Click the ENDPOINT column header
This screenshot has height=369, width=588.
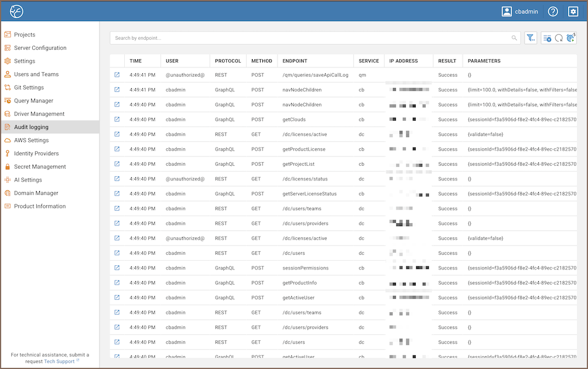295,61
